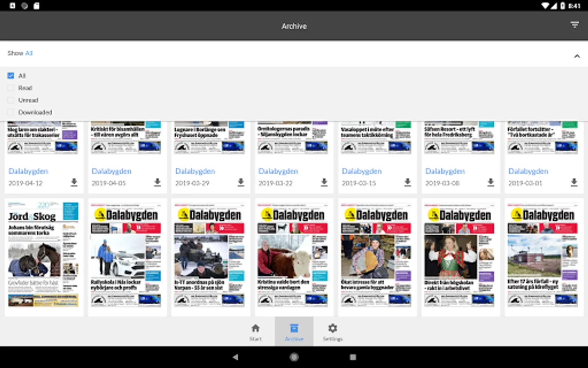This screenshot has width=588, height=368.
Task: Click the Archive page title
Action: 294,26
